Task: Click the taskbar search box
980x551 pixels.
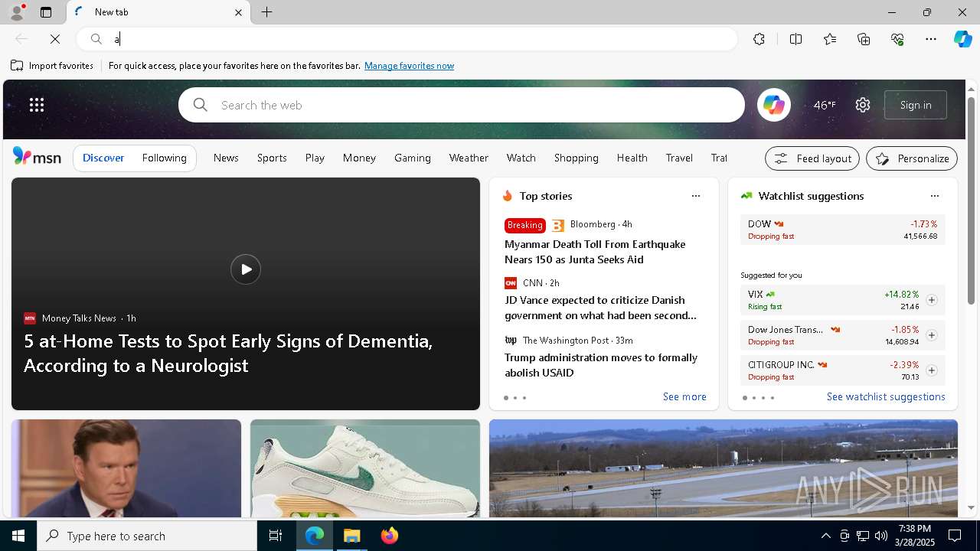Action: click(147, 536)
